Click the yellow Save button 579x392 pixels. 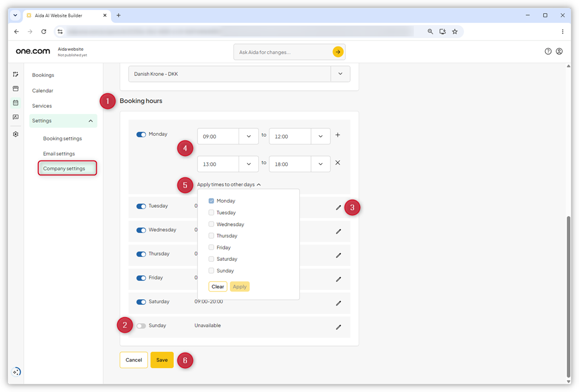[x=162, y=360]
